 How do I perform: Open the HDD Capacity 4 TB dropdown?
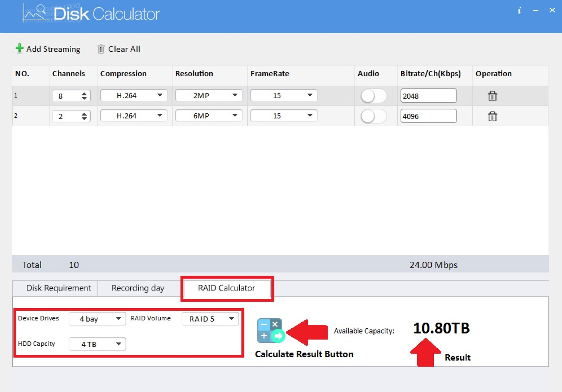[x=97, y=344]
